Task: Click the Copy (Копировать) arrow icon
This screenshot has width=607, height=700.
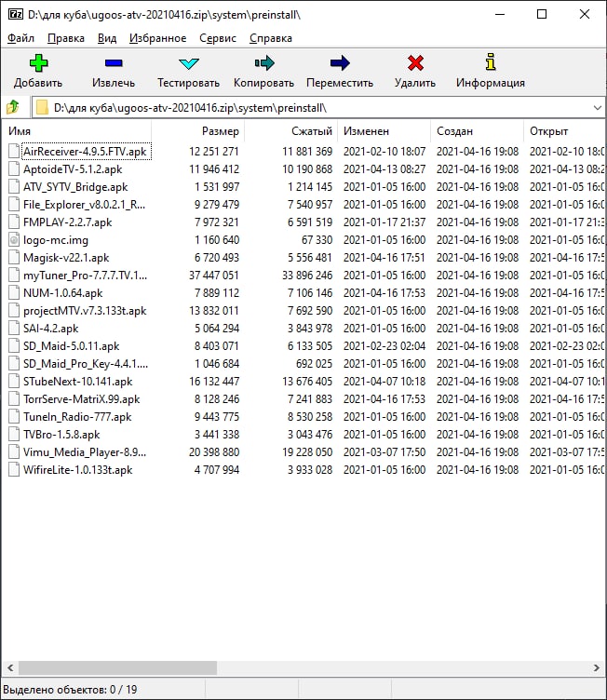Action: pyautogui.click(x=264, y=63)
